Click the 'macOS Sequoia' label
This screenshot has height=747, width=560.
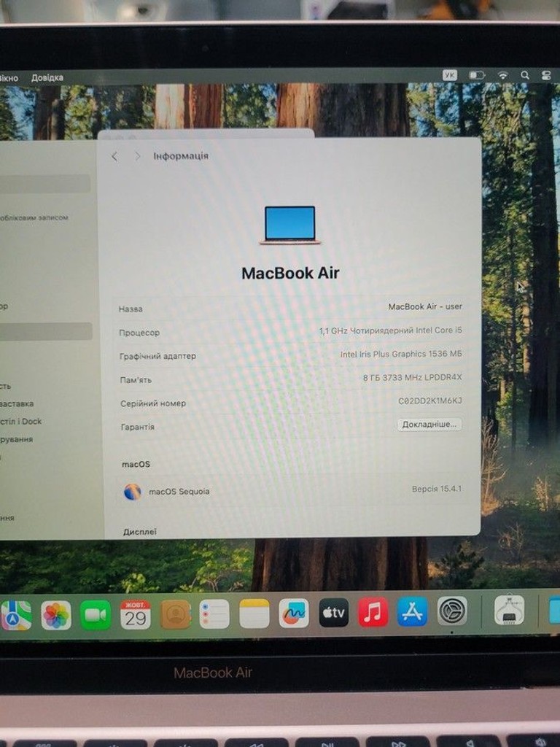tap(179, 491)
